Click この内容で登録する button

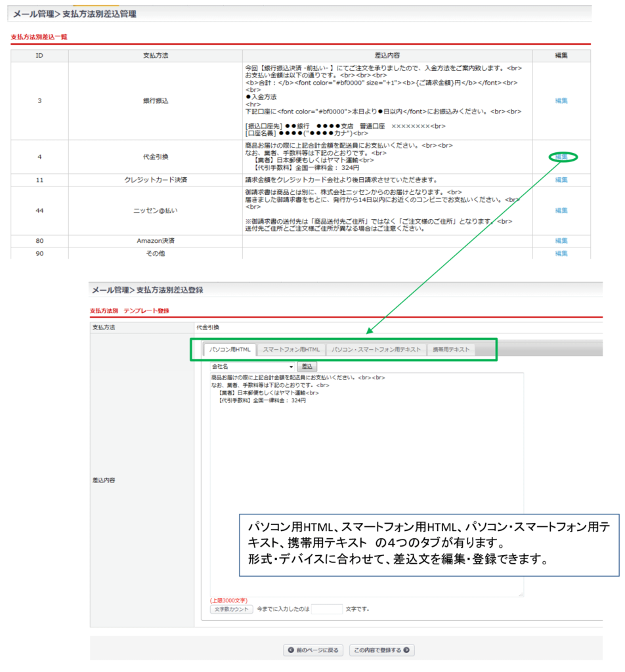point(381,650)
